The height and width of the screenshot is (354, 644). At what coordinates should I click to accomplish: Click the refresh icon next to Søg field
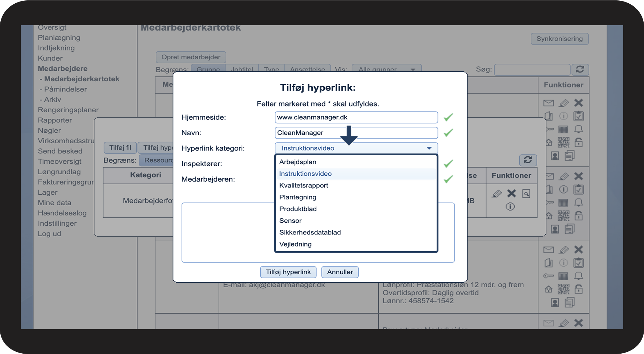580,69
